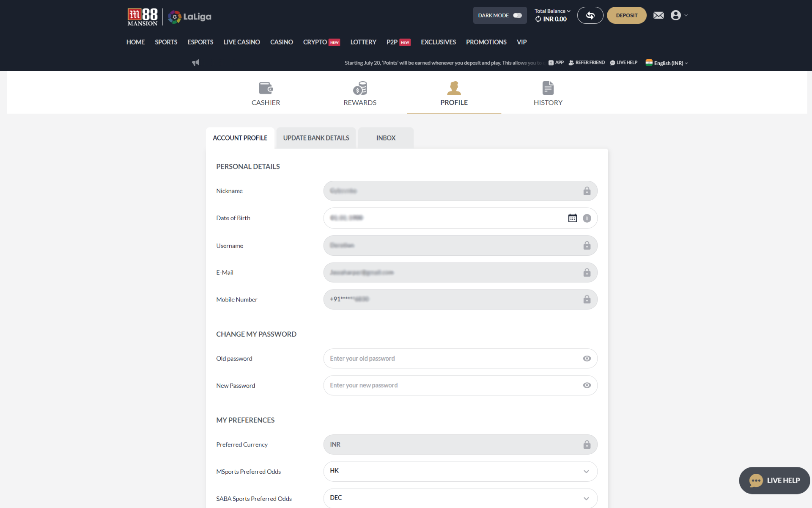Click the new password input field

(460, 385)
